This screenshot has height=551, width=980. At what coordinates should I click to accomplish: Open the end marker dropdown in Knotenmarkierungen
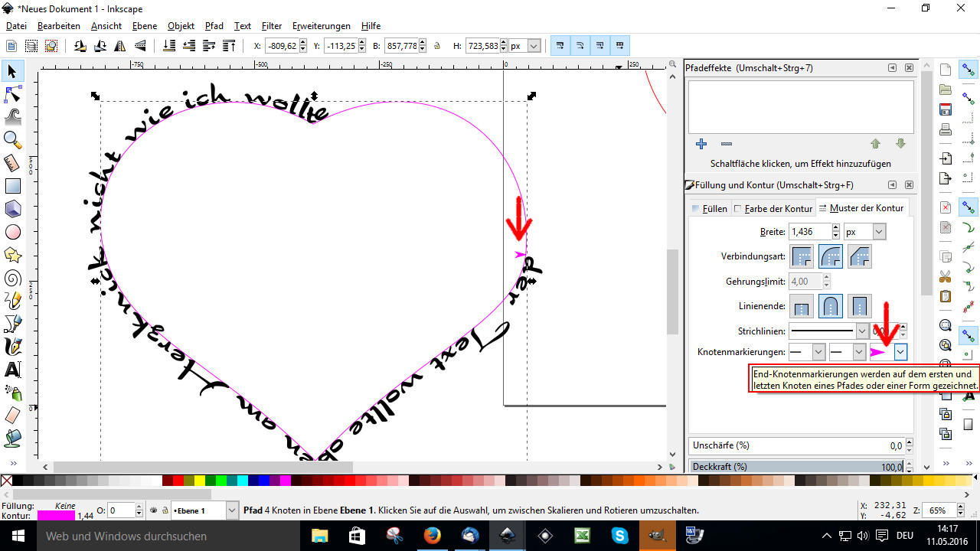900,351
